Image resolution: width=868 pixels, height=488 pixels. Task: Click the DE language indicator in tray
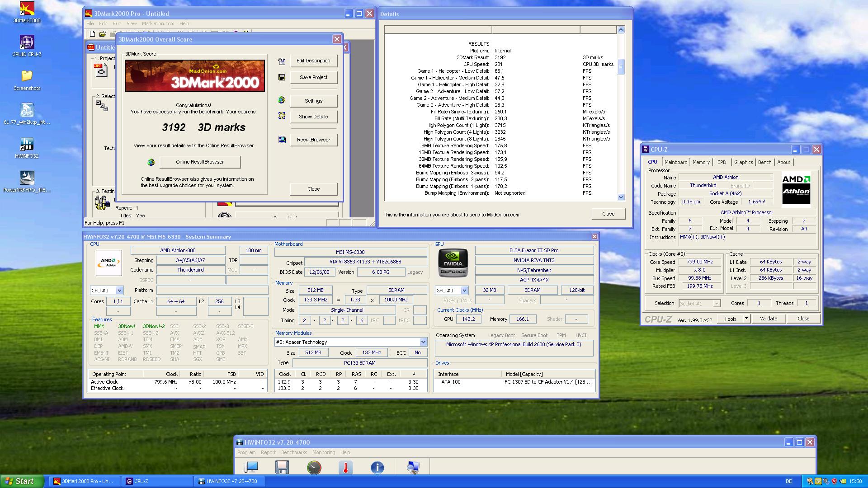click(x=789, y=481)
